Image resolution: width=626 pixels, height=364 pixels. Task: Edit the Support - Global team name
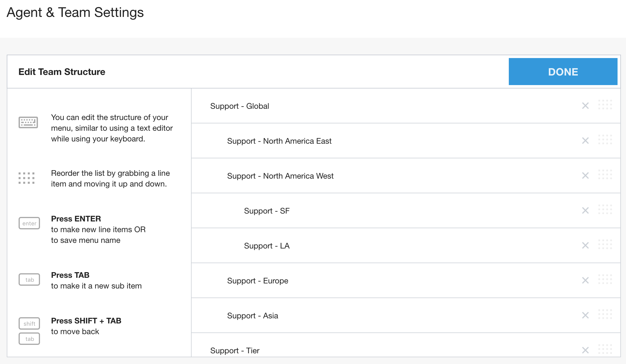pos(239,106)
